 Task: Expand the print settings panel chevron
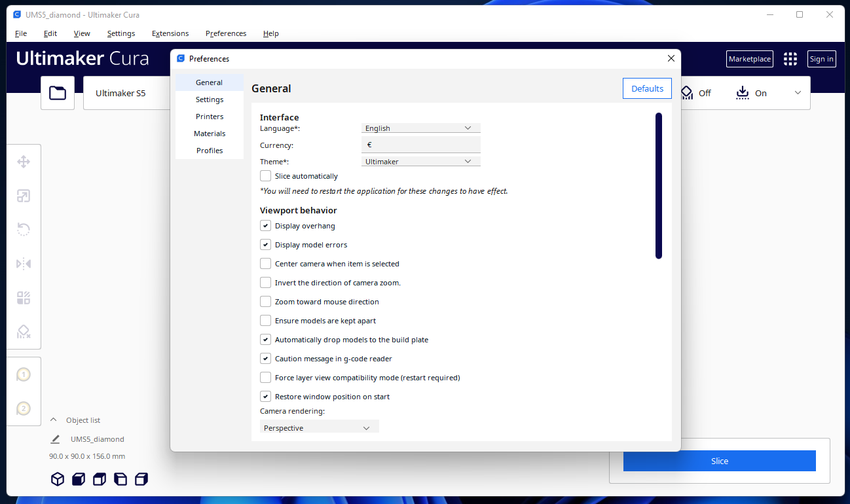(798, 93)
